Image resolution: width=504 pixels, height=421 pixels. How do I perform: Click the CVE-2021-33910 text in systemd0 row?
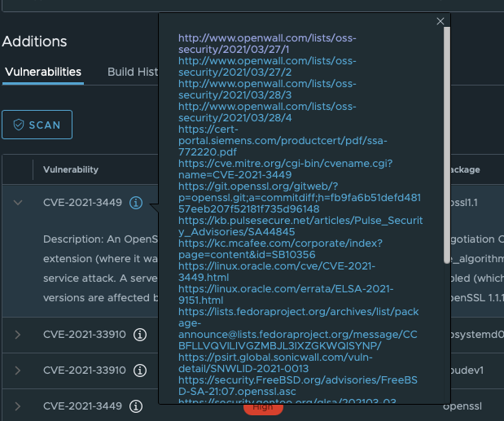(x=85, y=335)
